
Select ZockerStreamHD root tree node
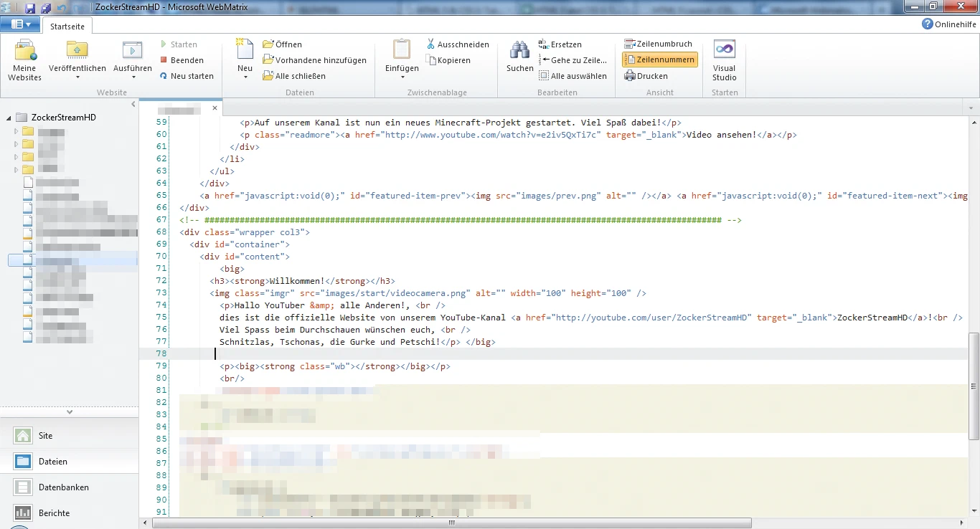click(x=63, y=118)
